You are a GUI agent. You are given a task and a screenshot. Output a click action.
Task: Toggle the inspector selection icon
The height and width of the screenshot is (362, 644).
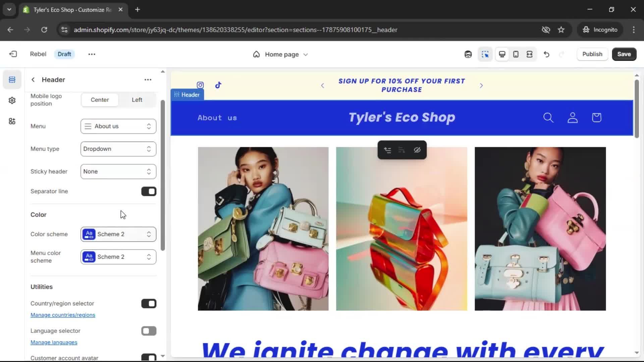pyautogui.click(x=485, y=54)
